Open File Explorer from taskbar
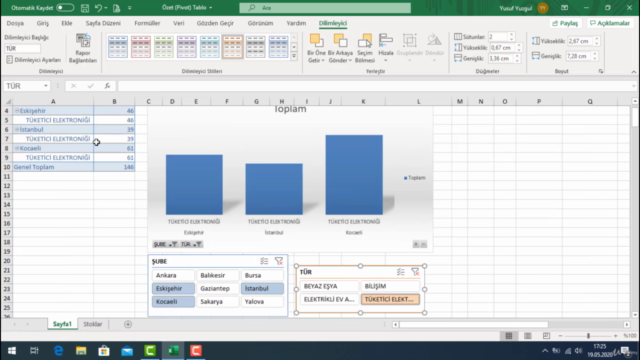This screenshot has width=640, height=360. 81,351
